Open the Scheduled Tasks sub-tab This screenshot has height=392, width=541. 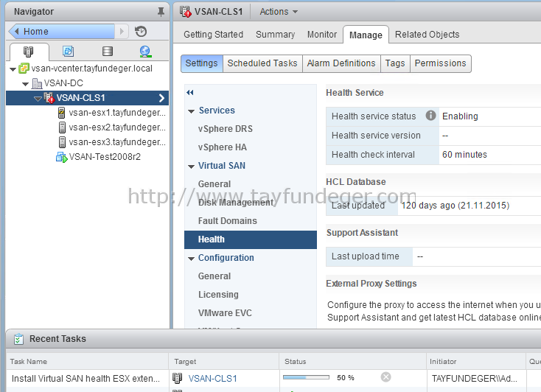tap(262, 63)
